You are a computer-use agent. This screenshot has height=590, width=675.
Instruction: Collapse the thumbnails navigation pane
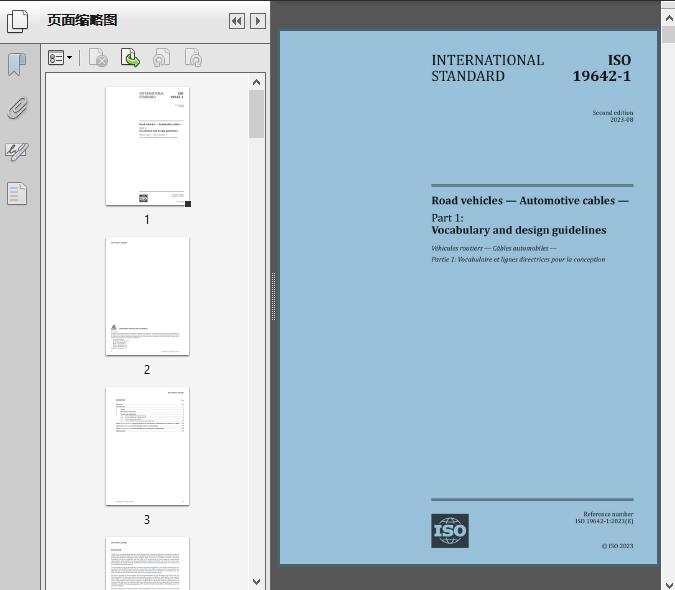coord(237,21)
